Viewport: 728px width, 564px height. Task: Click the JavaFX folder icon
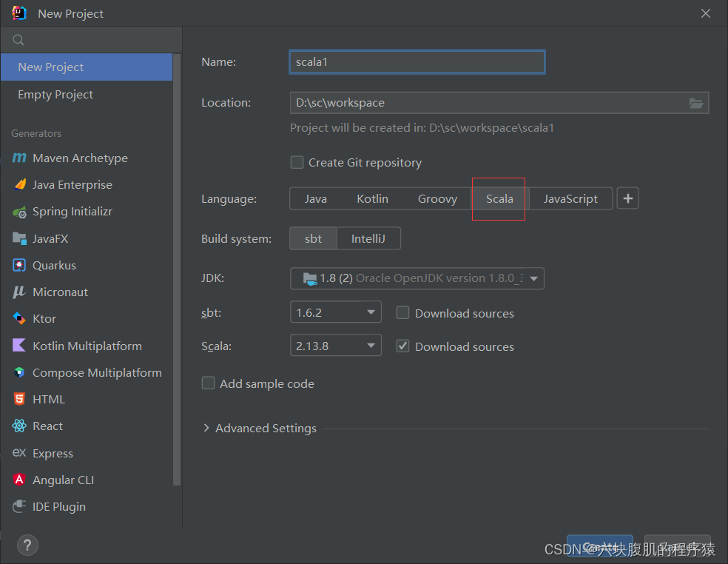click(19, 238)
